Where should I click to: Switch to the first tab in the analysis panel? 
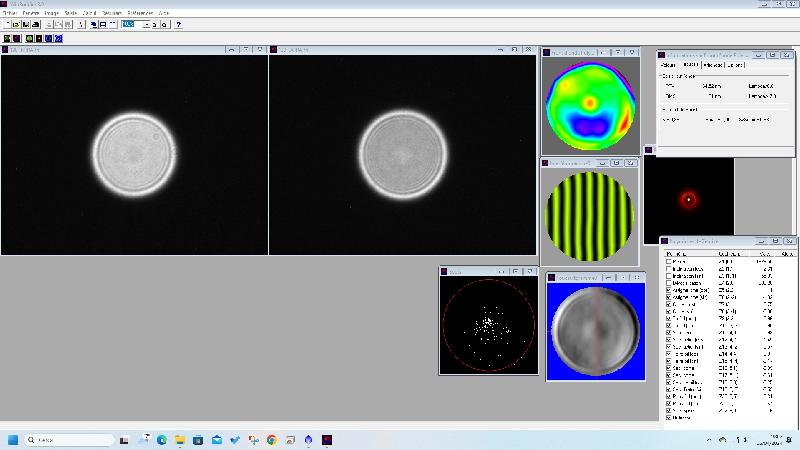[668, 65]
